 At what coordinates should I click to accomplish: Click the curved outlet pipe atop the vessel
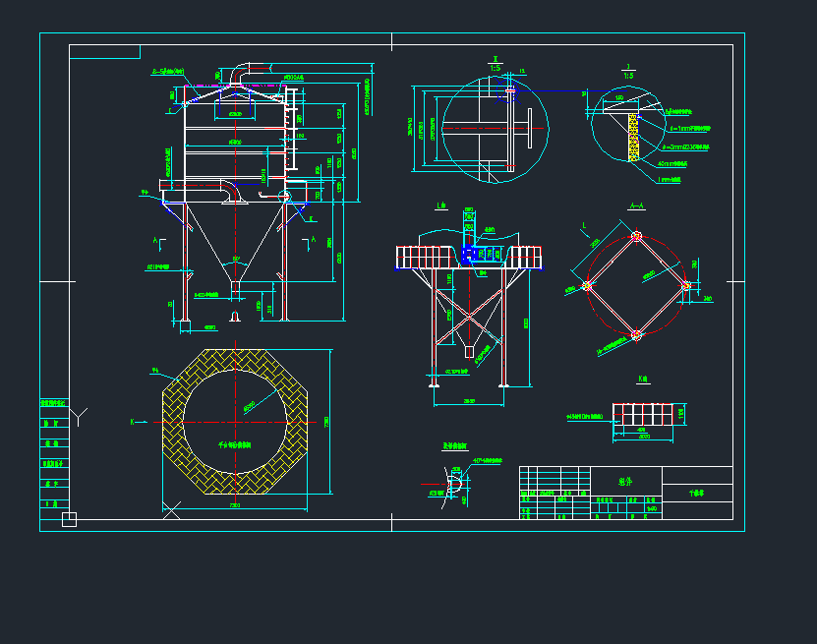[x=242, y=74]
